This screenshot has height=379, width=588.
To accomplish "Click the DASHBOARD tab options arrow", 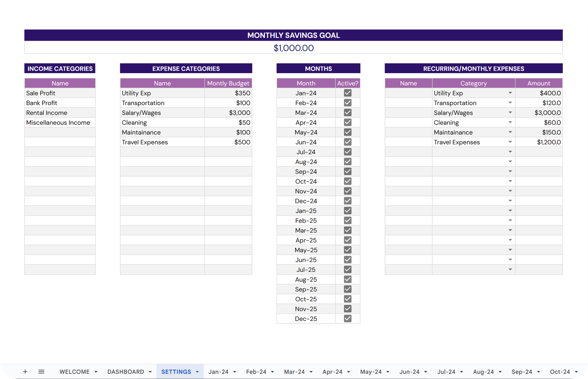I will tap(150, 372).
